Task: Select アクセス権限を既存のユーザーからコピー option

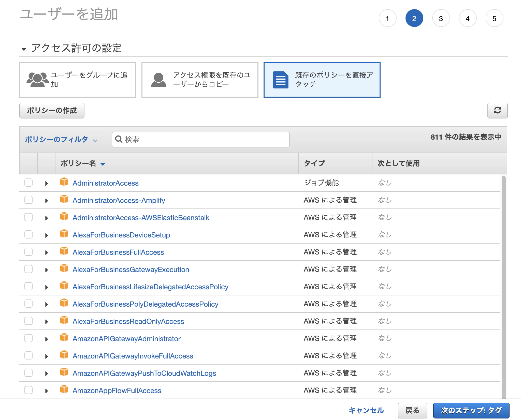Action: [x=200, y=80]
